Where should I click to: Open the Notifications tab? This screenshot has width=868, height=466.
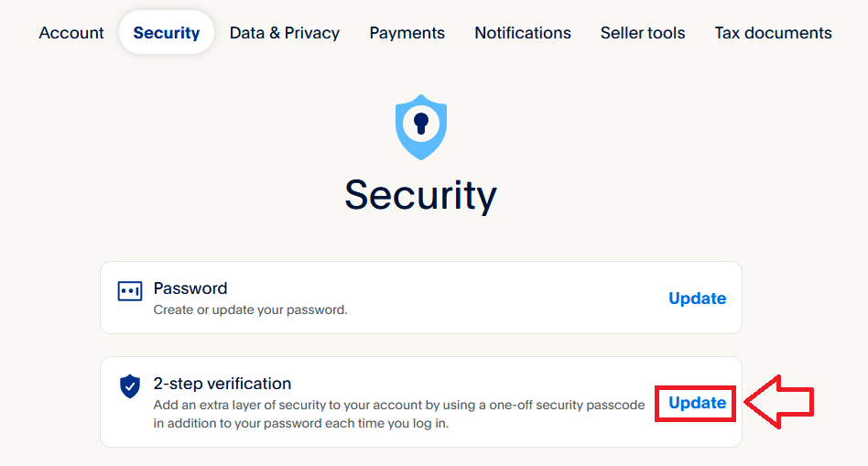click(x=522, y=33)
